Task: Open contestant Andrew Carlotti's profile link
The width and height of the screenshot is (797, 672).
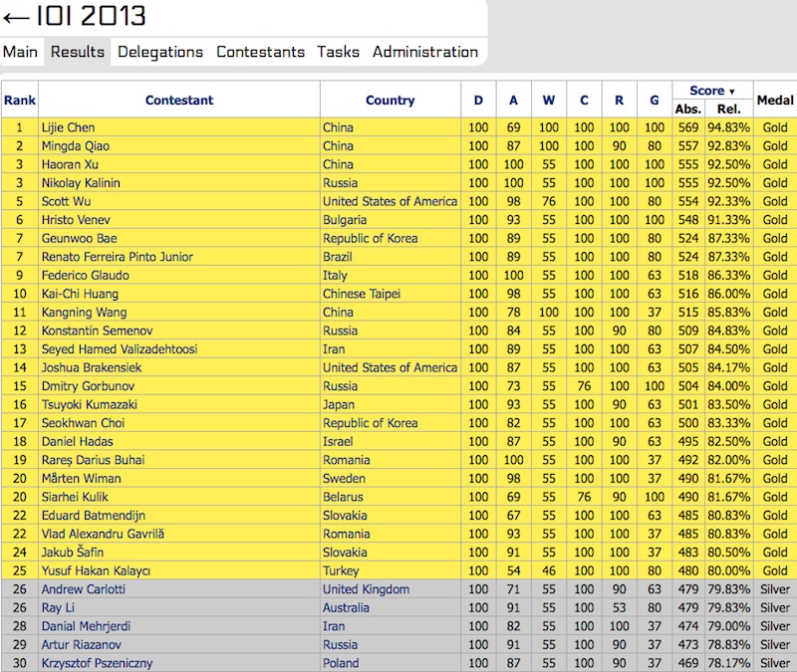Action: [x=84, y=589]
